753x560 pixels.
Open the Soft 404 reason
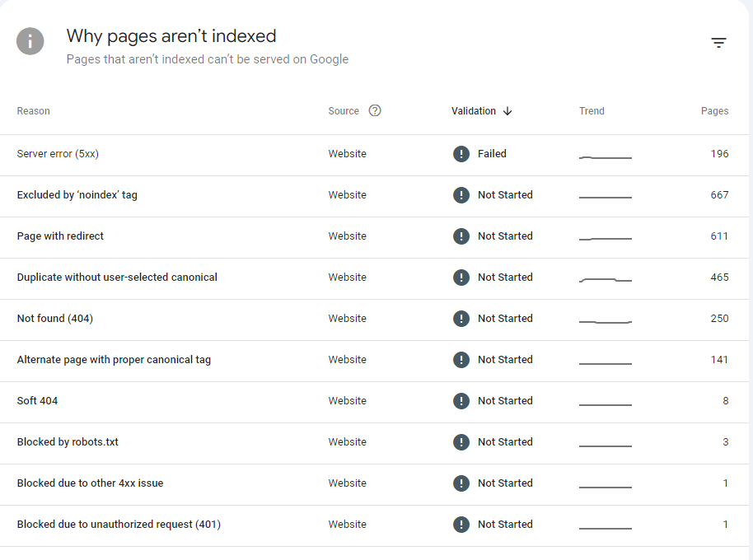click(x=37, y=401)
